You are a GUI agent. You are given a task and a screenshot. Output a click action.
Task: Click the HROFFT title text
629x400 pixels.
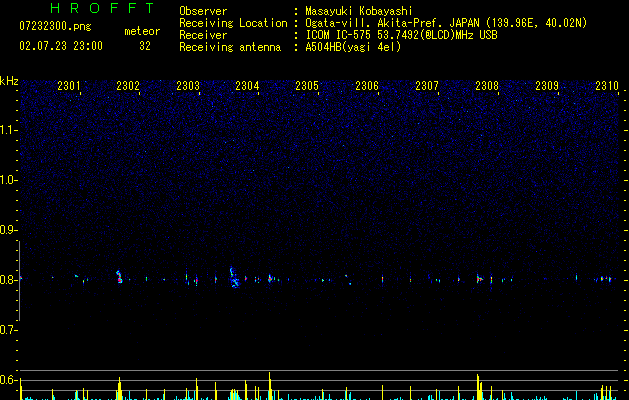click(102, 8)
